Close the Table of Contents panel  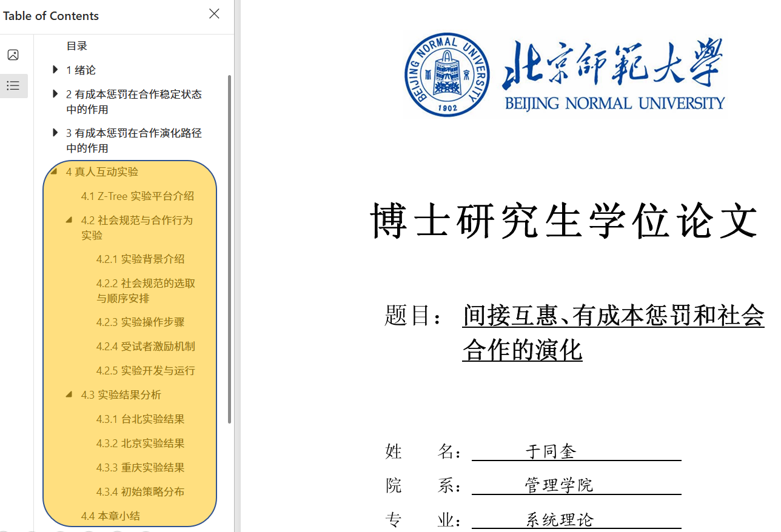click(x=214, y=14)
